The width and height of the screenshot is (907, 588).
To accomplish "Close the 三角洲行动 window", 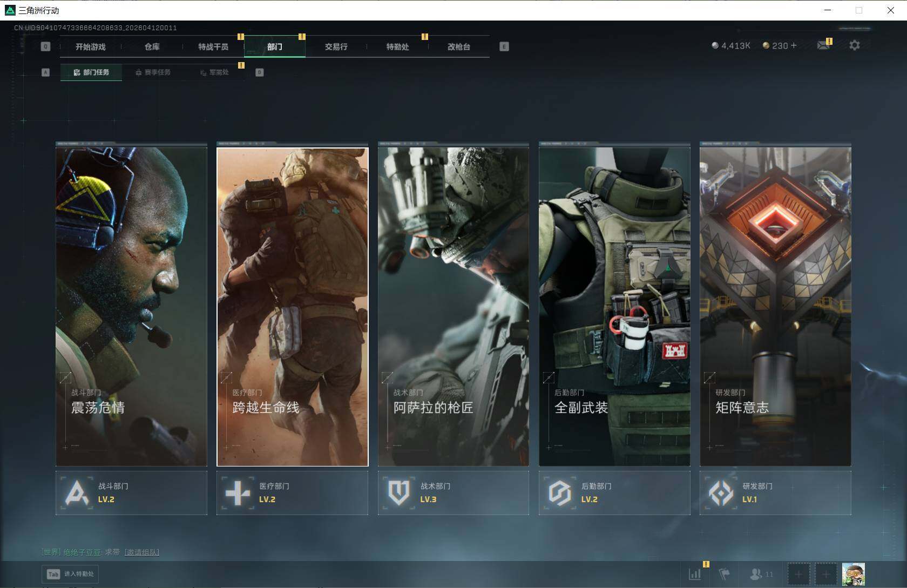I will click(x=891, y=10).
